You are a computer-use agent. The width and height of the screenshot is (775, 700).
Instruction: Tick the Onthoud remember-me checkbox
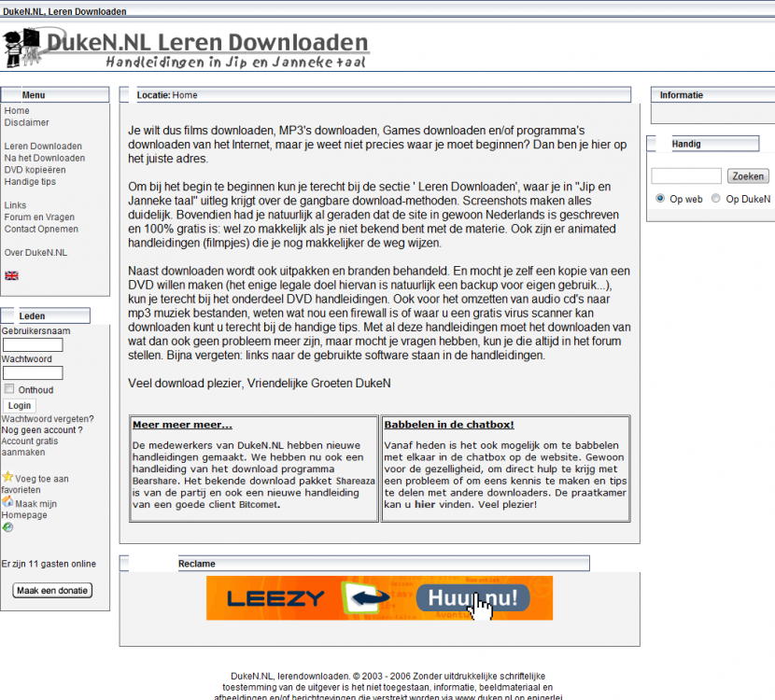tap(9, 389)
